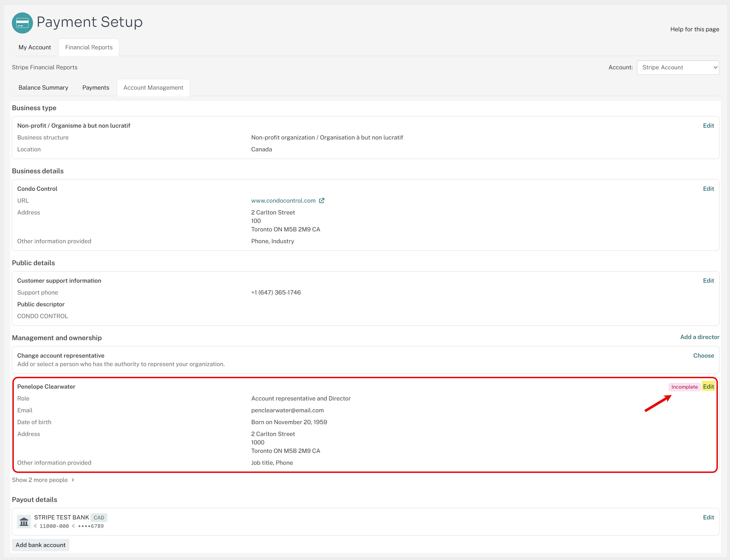Click the Change account representative heading
Screen dimensions: 730x560
point(61,356)
